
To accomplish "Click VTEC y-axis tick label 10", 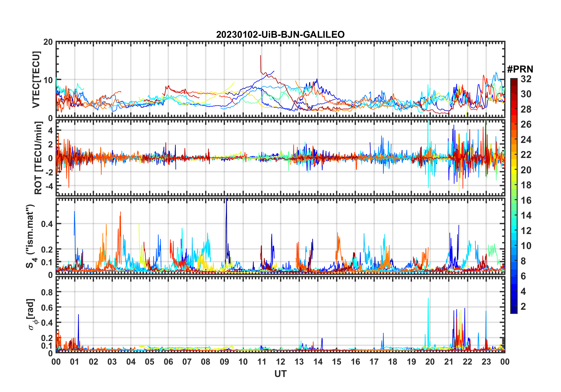I will 48,80.
